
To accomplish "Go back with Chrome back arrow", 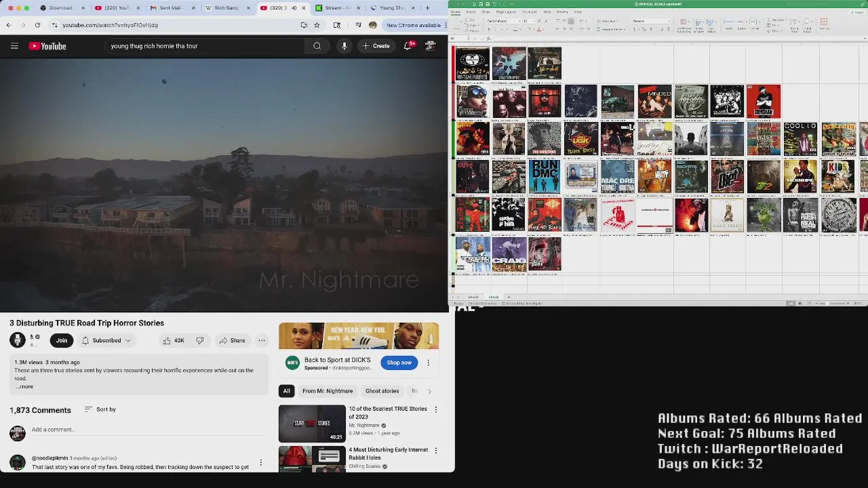I will point(9,25).
